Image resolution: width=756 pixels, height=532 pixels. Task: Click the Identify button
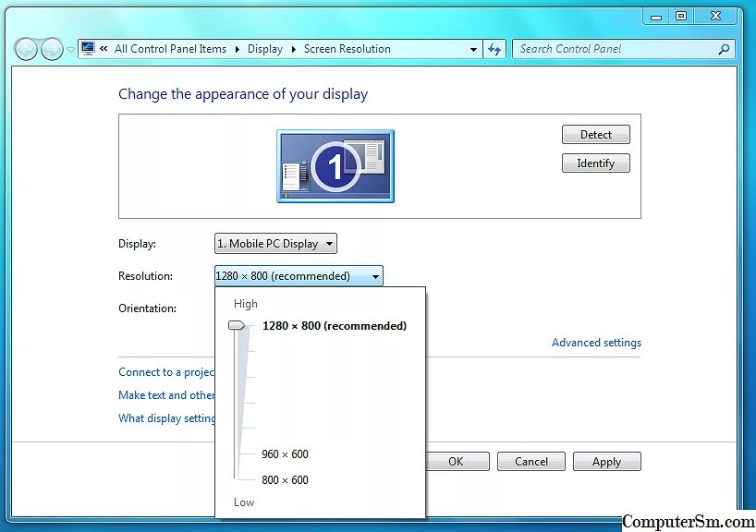click(x=595, y=163)
